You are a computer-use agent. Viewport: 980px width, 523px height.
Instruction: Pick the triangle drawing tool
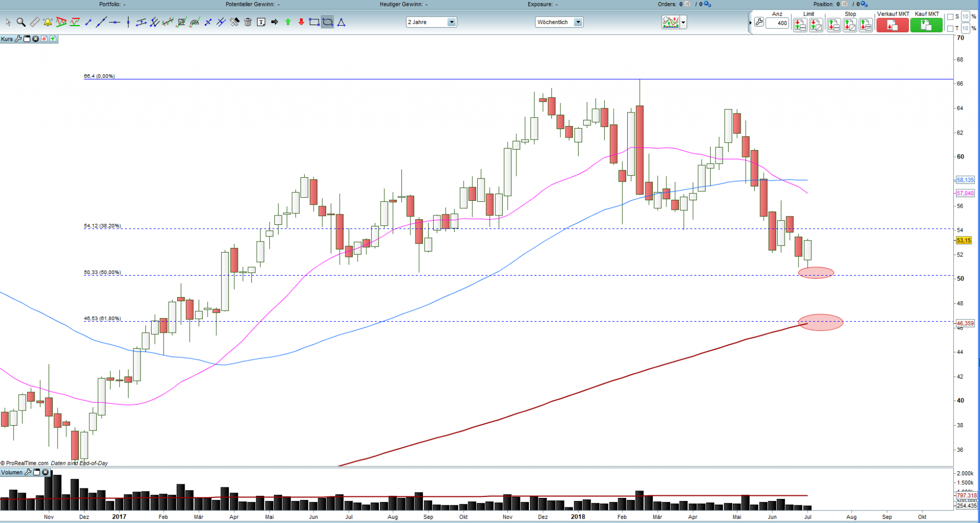pyautogui.click(x=341, y=22)
